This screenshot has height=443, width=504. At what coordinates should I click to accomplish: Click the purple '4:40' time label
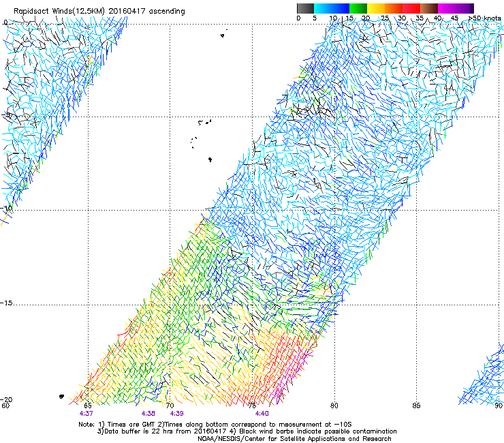[x=262, y=414]
